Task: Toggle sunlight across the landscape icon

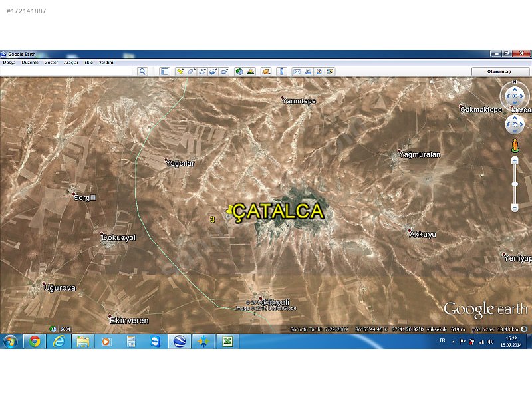Action: [x=251, y=72]
